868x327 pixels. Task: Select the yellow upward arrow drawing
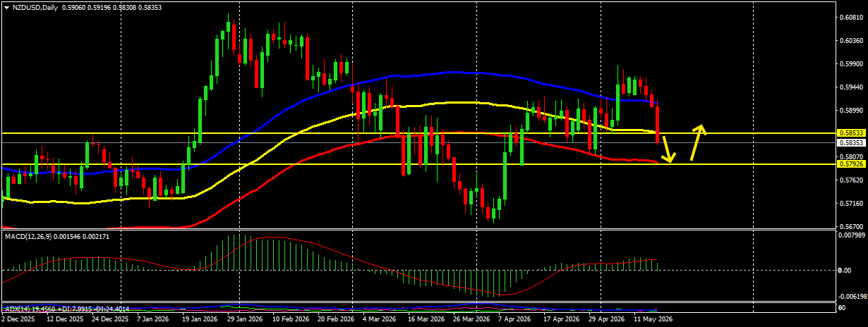[x=697, y=143]
